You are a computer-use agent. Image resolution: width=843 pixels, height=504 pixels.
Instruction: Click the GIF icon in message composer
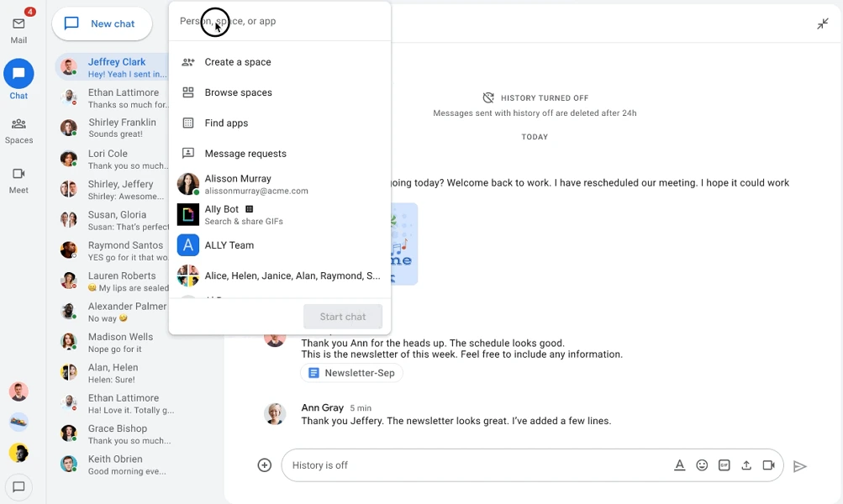[724, 465]
